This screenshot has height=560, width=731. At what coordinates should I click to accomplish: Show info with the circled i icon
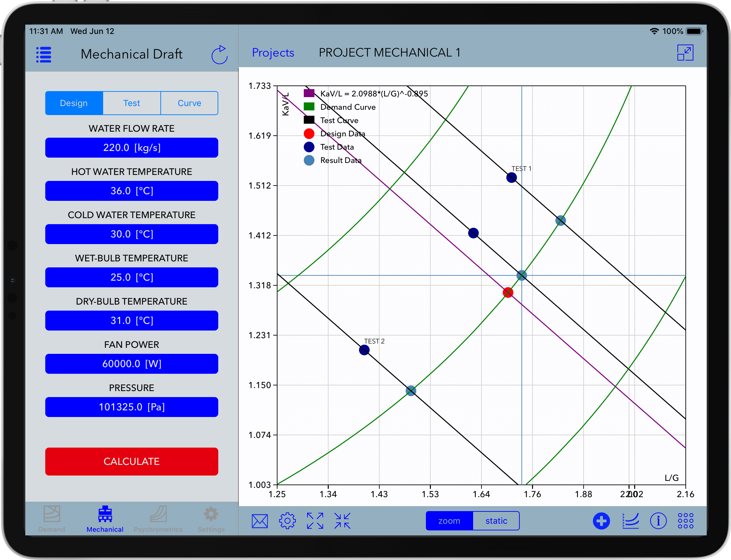click(x=659, y=520)
